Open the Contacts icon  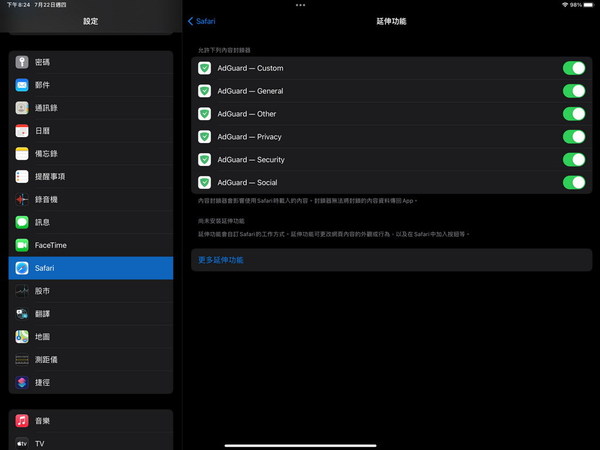click(x=22, y=108)
